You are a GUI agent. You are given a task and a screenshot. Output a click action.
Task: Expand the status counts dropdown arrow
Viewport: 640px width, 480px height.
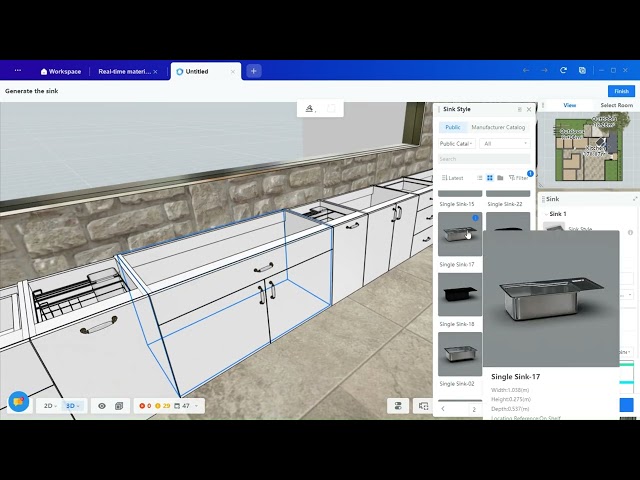pyautogui.click(x=197, y=406)
